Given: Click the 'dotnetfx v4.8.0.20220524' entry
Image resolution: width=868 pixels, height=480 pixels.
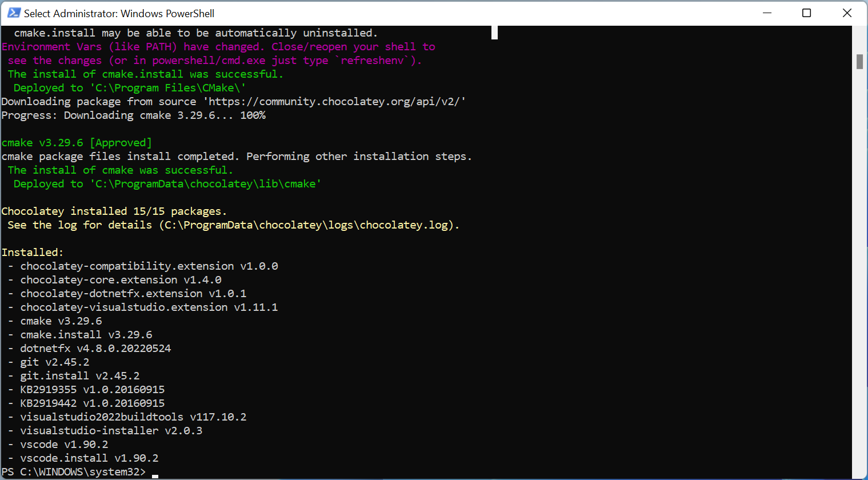Looking at the screenshot, I should click(95, 349).
